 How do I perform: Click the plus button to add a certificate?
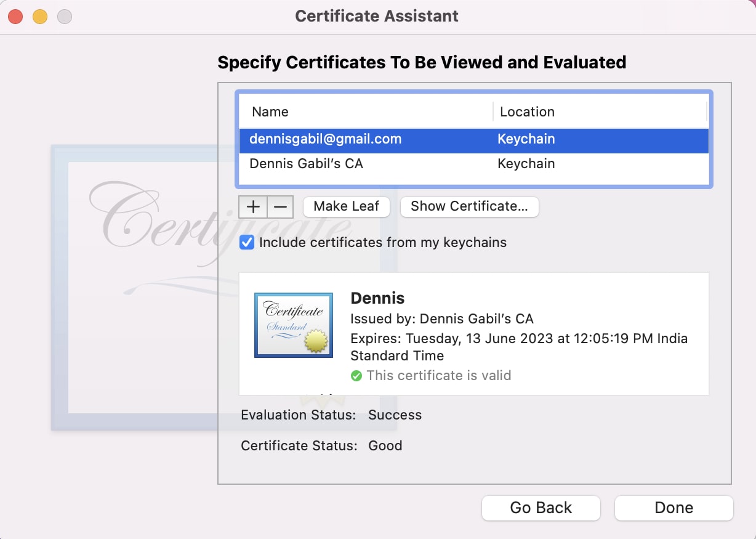click(253, 207)
